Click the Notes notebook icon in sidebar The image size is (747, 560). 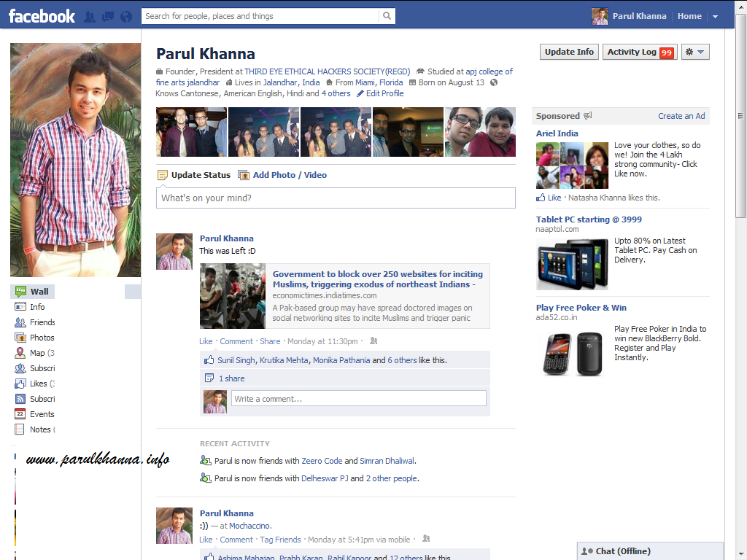20,429
